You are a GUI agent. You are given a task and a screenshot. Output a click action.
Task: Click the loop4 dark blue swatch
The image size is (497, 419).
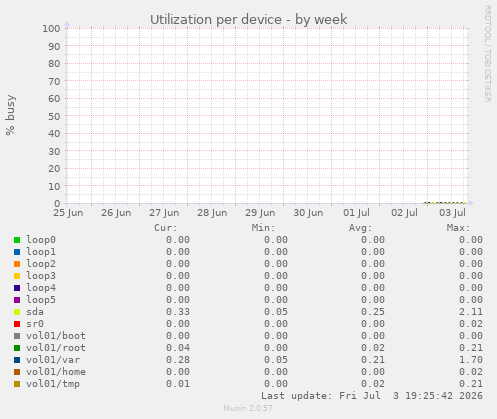point(17,288)
